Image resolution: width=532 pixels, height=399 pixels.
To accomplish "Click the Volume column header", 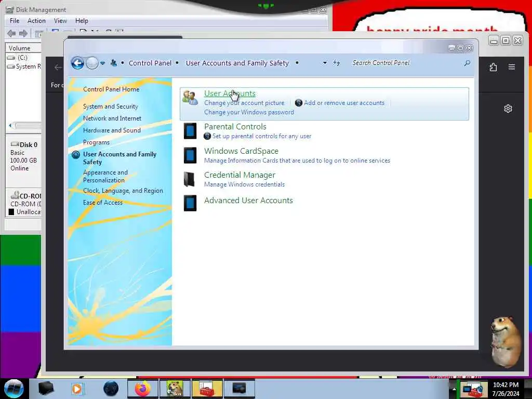I will 23,48.
